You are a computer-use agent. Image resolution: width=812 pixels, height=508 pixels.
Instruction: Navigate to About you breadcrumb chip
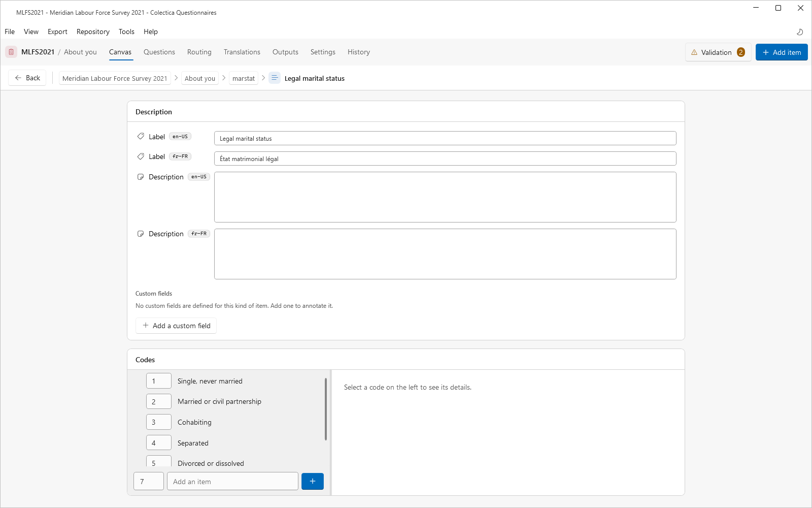point(200,78)
